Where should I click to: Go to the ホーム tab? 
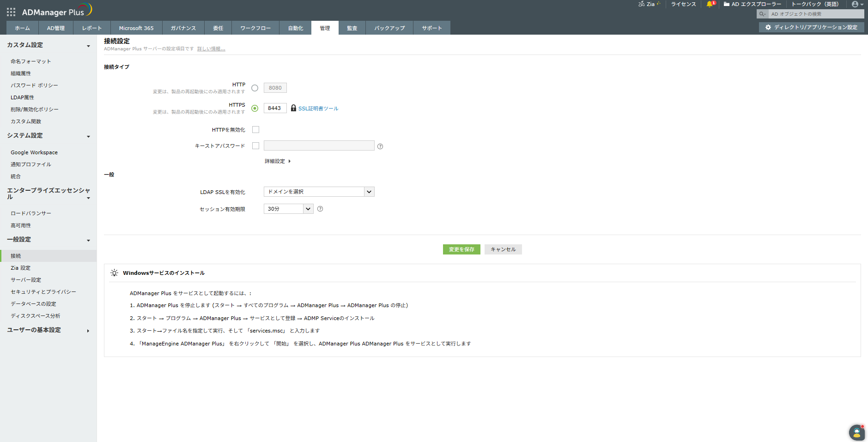[22, 28]
